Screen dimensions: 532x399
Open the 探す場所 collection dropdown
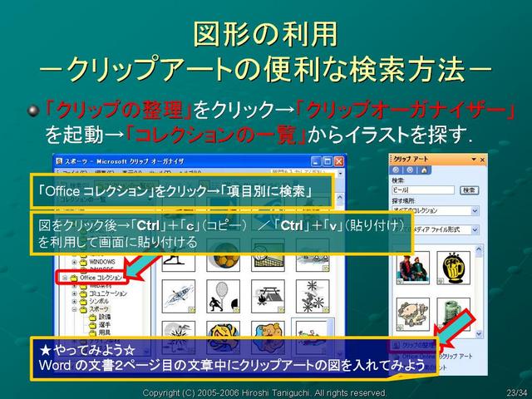pyautogui.click(x=475, y=210)
